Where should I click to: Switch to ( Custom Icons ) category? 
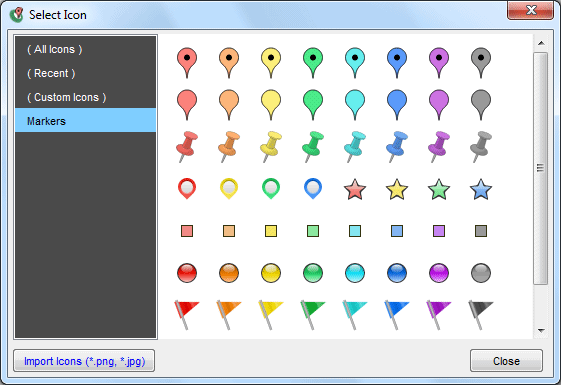(x=67, y=97)
